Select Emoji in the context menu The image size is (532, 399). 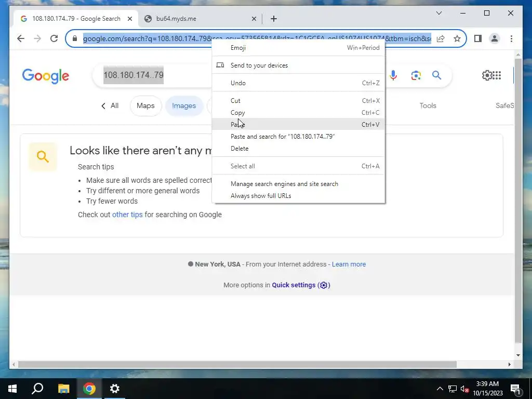coord(298,48)
